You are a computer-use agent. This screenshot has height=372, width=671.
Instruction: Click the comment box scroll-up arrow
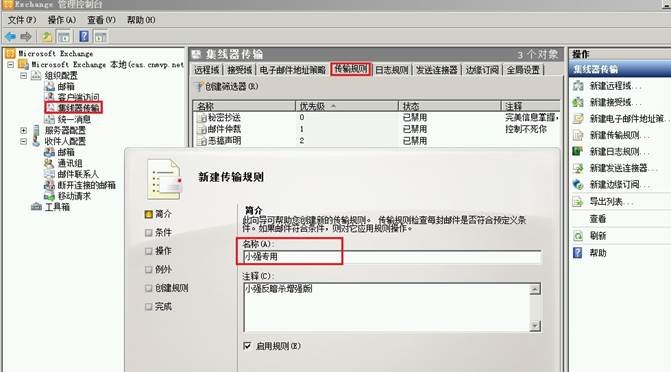click(535, 289)
